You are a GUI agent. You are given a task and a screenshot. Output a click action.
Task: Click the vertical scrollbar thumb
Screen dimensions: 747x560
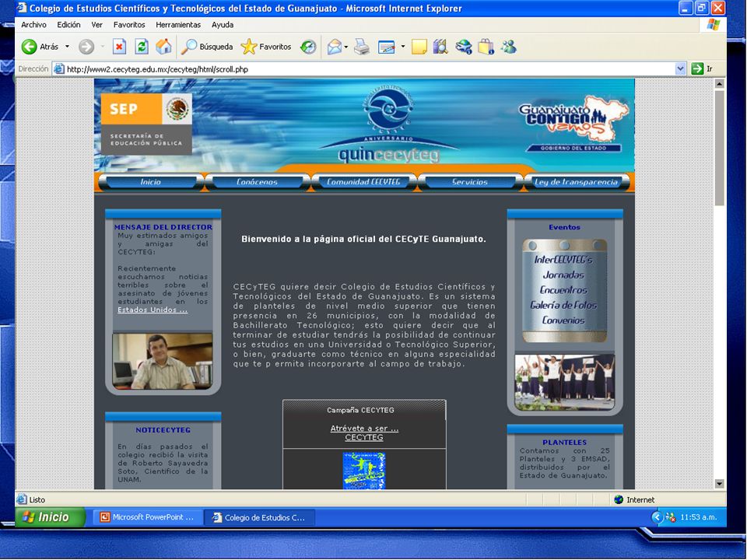click(x=719, y=148)
